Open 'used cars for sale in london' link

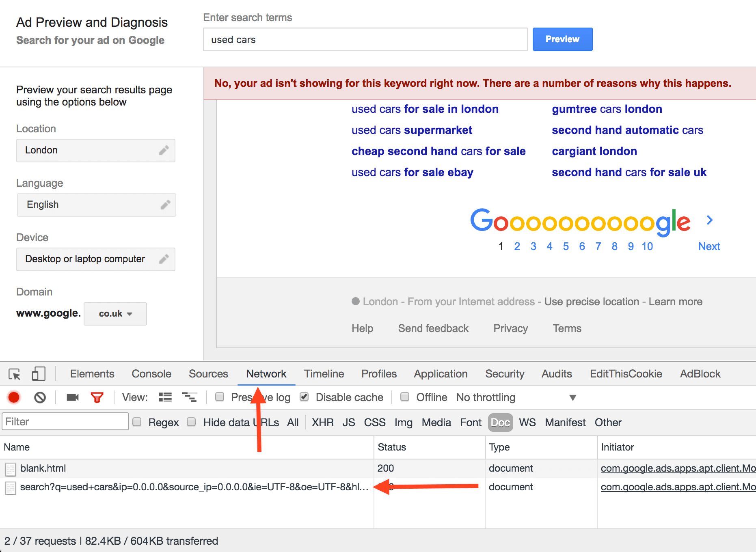coord(425,109)
